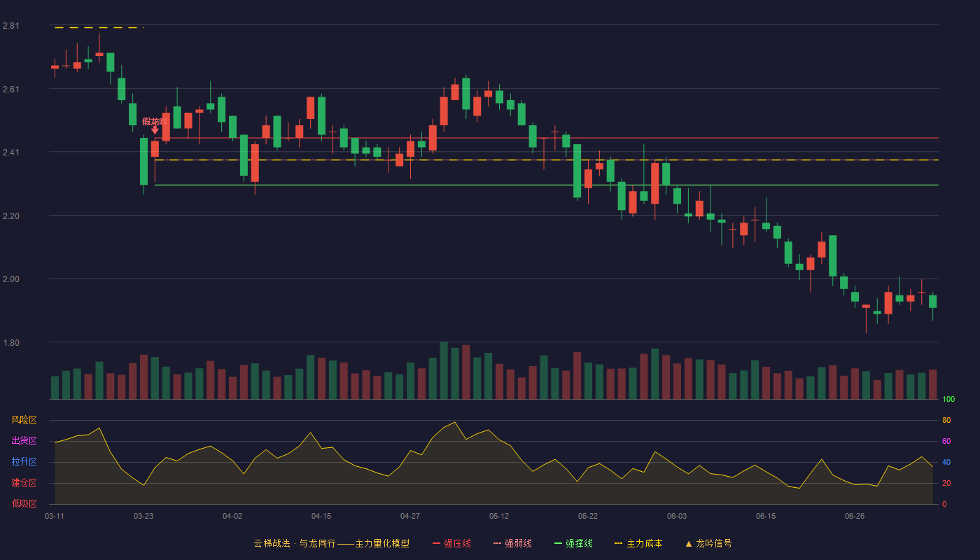
Task: Click the 60 indicator scale label
Action: tap(946, 441)
